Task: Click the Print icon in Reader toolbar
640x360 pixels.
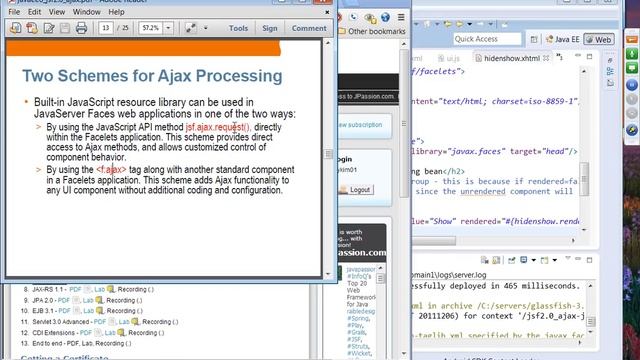Action: tap(81, 28)
